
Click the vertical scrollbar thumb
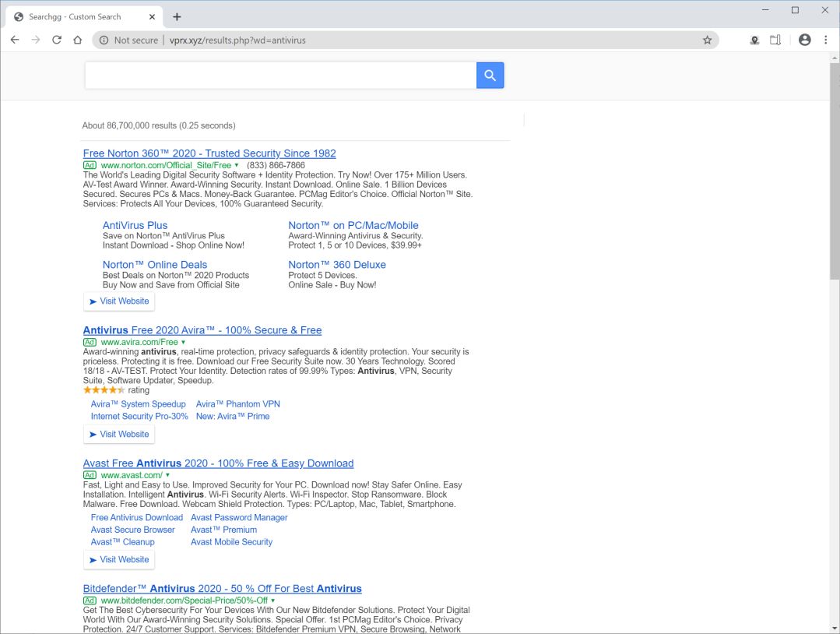pyautogui.click(x=835, y=171)
